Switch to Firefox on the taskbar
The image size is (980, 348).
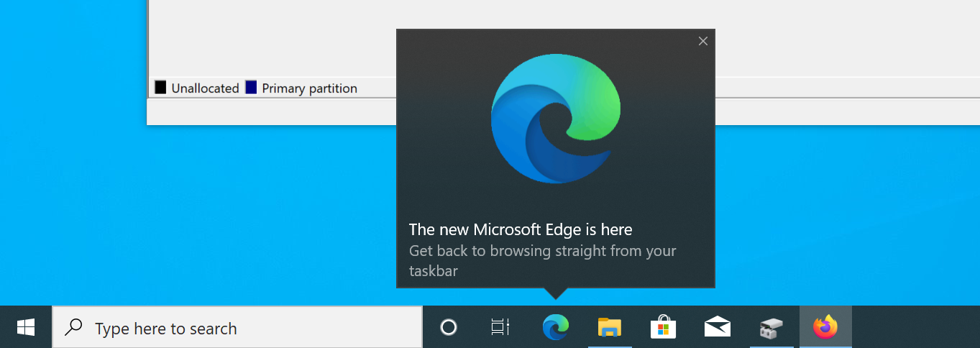pos(825,328)
